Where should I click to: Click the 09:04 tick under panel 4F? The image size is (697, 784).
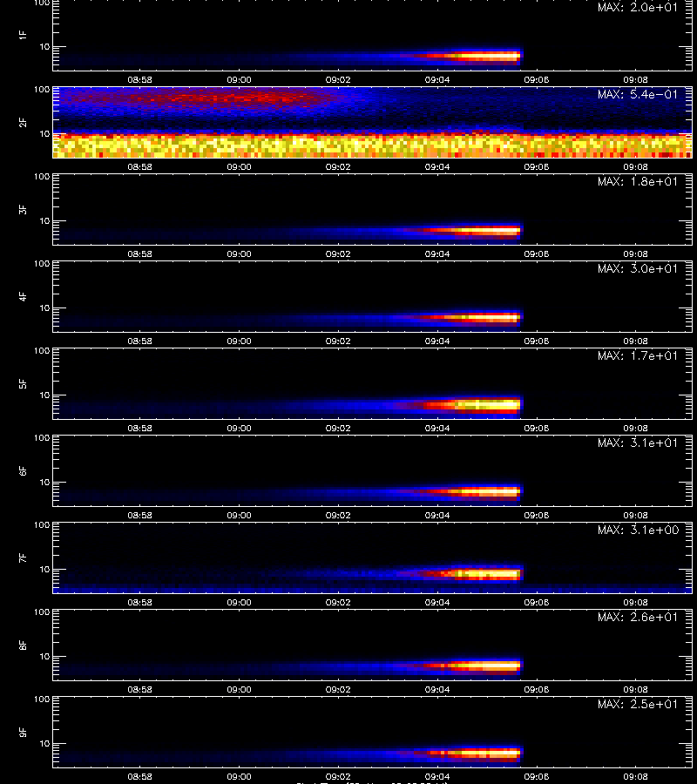click(437, 341)
